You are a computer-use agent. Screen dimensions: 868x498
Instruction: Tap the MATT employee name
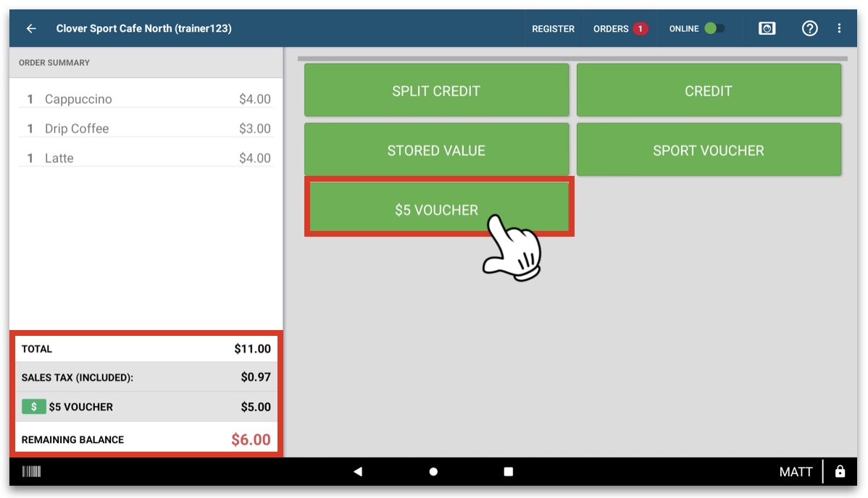click(x=796, y=471)
